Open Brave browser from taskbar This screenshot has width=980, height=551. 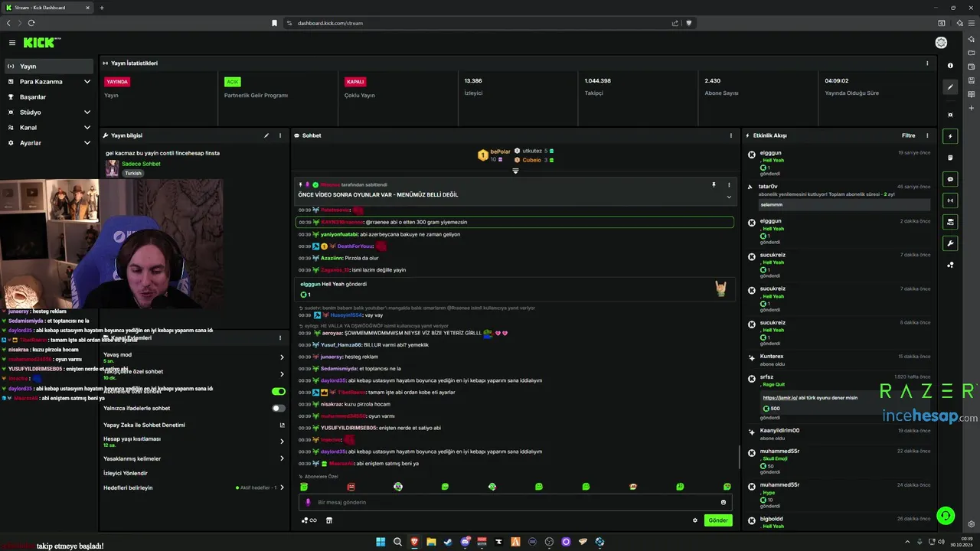(x=414, y=542)
